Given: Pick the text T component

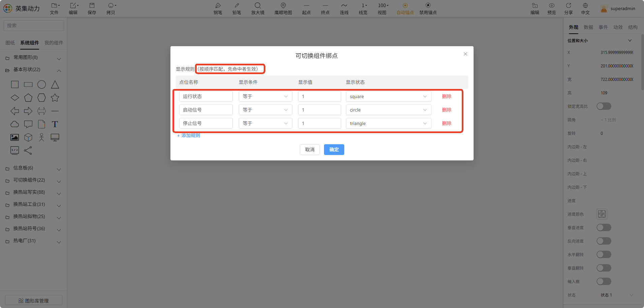Looking at the screenshot, I should point(55,124).
